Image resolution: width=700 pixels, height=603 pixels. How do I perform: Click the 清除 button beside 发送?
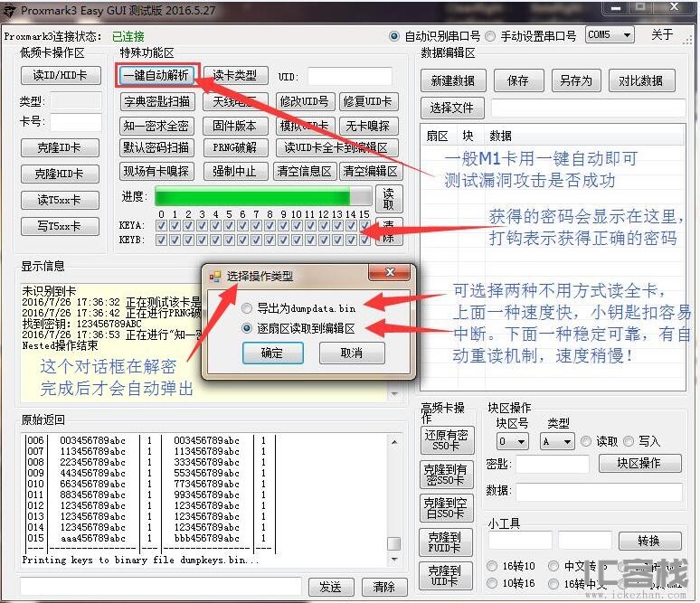click(384, 587)
